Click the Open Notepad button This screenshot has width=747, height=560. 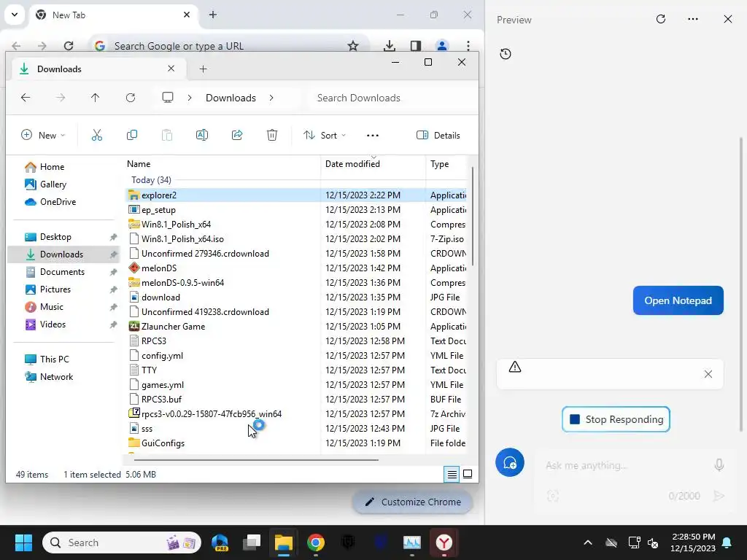678,300
